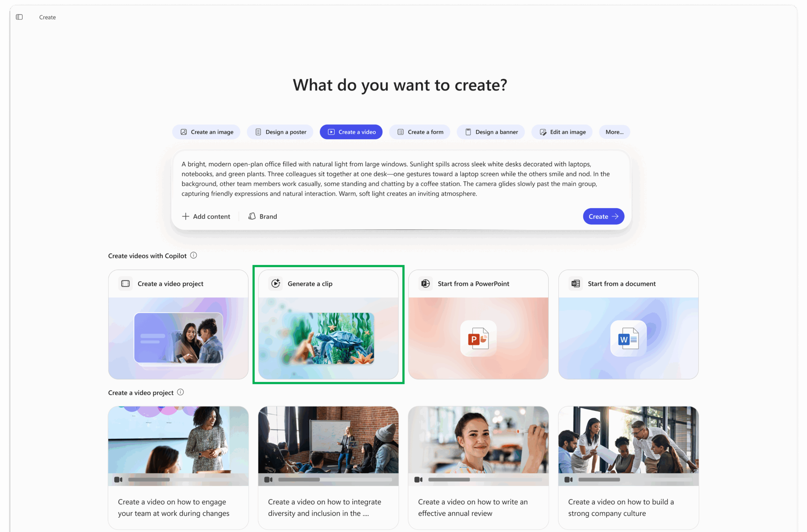Choose the Design a banner option
Viewport: 807px width, 532px height.
491,132
